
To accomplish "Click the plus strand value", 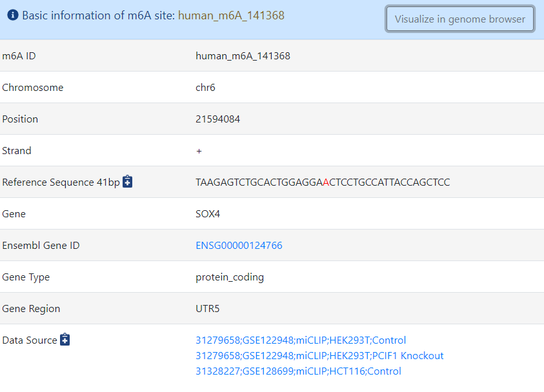I will click(x=199, y=151).
